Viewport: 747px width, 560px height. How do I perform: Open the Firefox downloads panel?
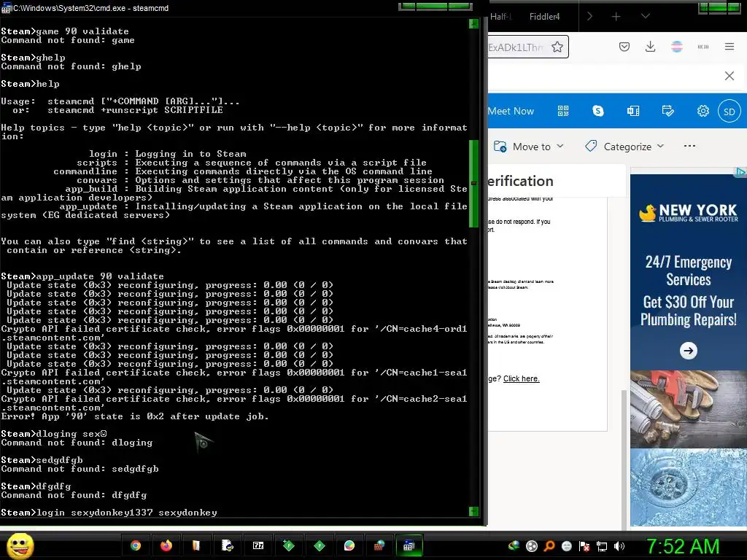coord(650,47)
